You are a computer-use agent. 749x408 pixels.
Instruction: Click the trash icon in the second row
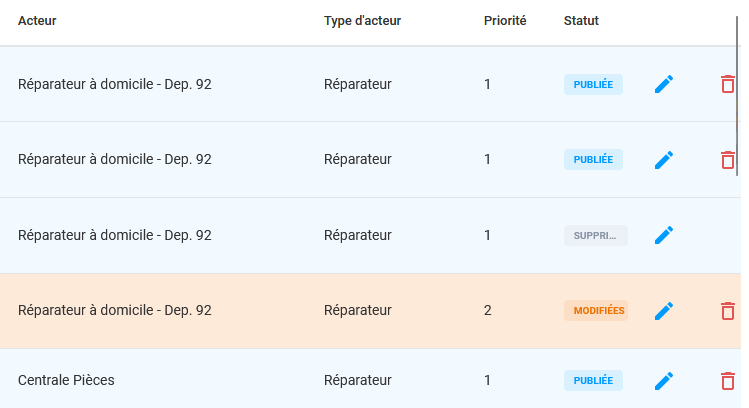click(728, 160)
